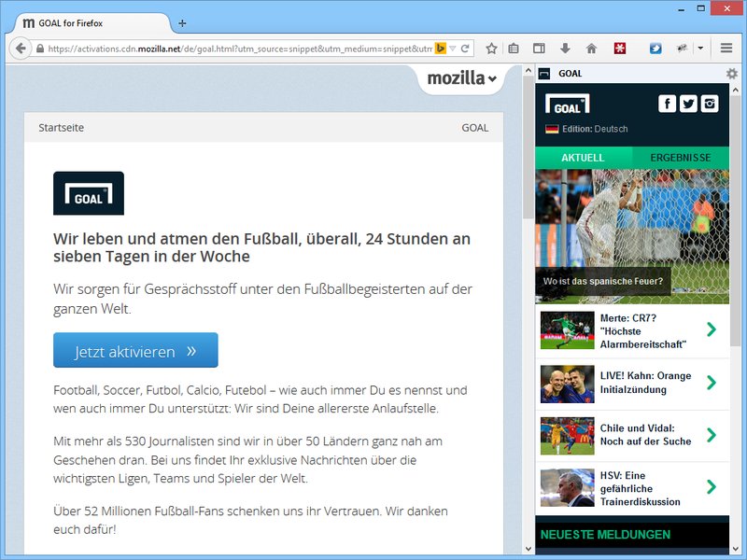Click the Kahn Orange article thumbnail
This screenshot has height=560, width=747.
tap(568, 384)
